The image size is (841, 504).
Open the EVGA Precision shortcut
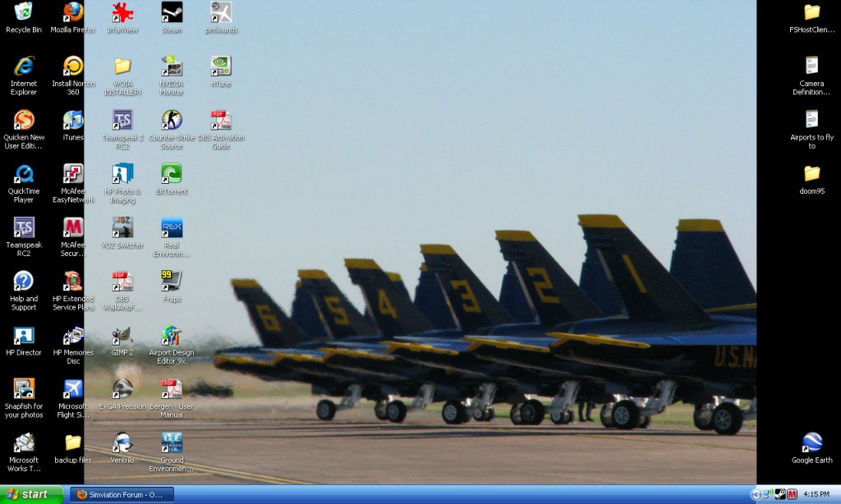(x=122, y=389)
